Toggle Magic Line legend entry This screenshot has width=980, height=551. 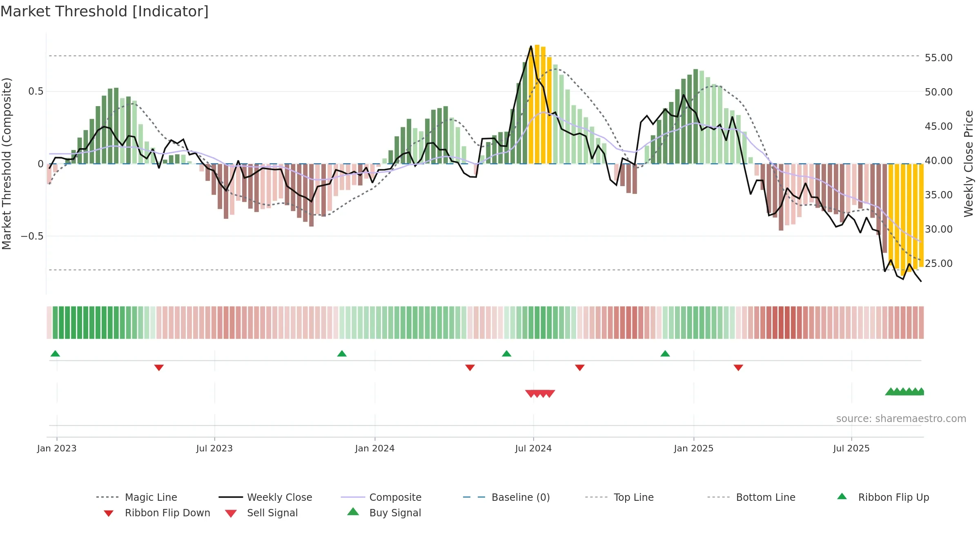(x=136, y=497)
